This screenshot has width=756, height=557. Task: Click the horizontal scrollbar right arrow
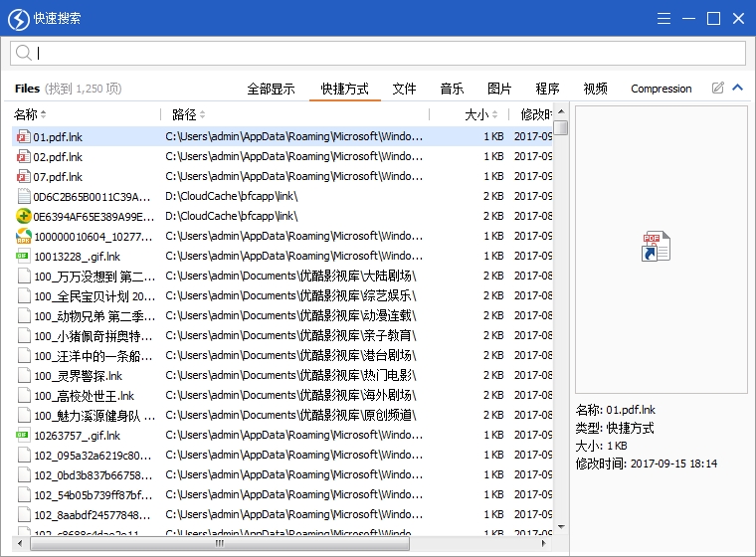545,545
